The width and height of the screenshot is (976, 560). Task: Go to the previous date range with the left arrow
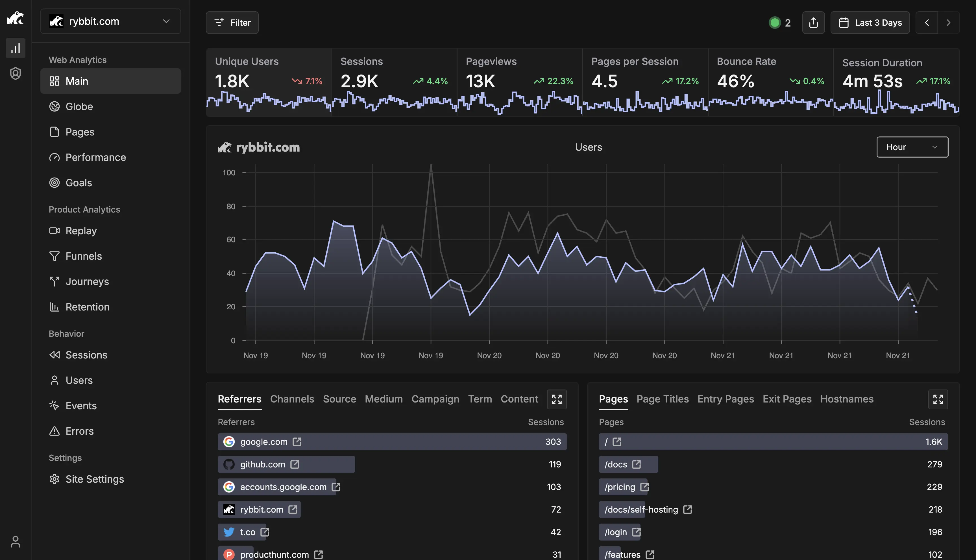point(926,23)
